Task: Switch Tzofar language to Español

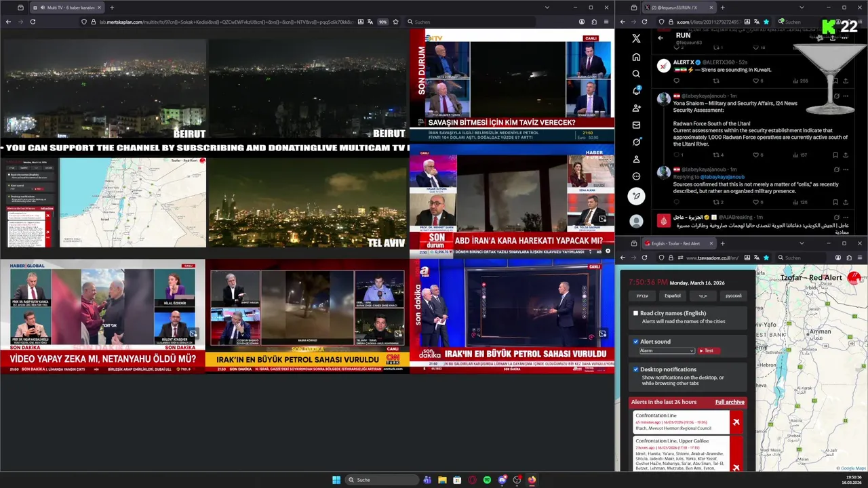Action: pyautogui.click(x=672, y=296)
